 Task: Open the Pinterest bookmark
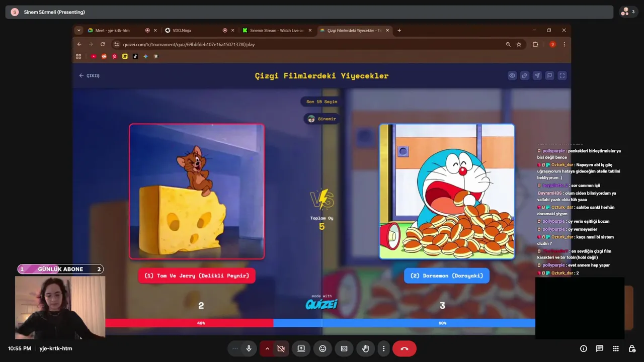(x=114, y=56)
